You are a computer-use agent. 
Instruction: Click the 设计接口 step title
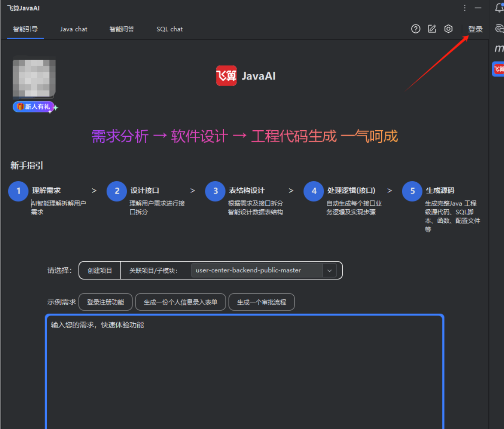coord(145,190)
